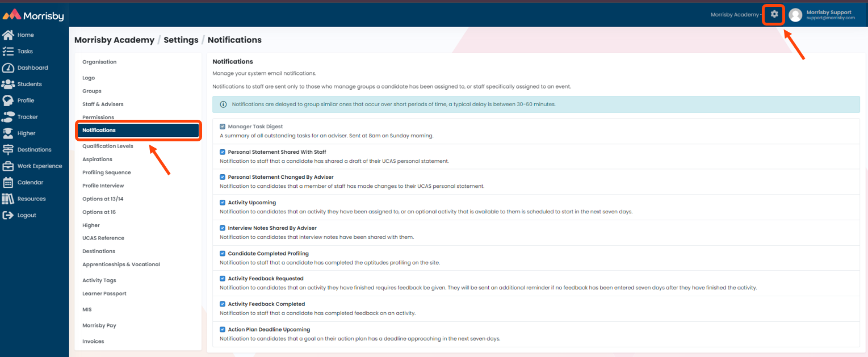Toggle Action Plan Deadline Upcoming checkbox
Viewport: 868px width, 357px height.
pyautogui.click(x=223, y=329)
